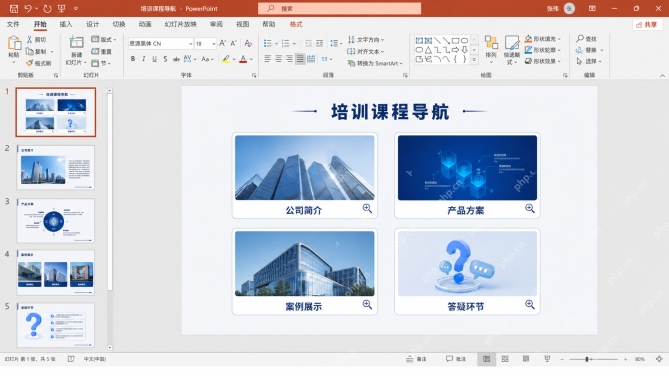Switch to 视图 tab
669x376 pixels.
click(x=242, y=24)
